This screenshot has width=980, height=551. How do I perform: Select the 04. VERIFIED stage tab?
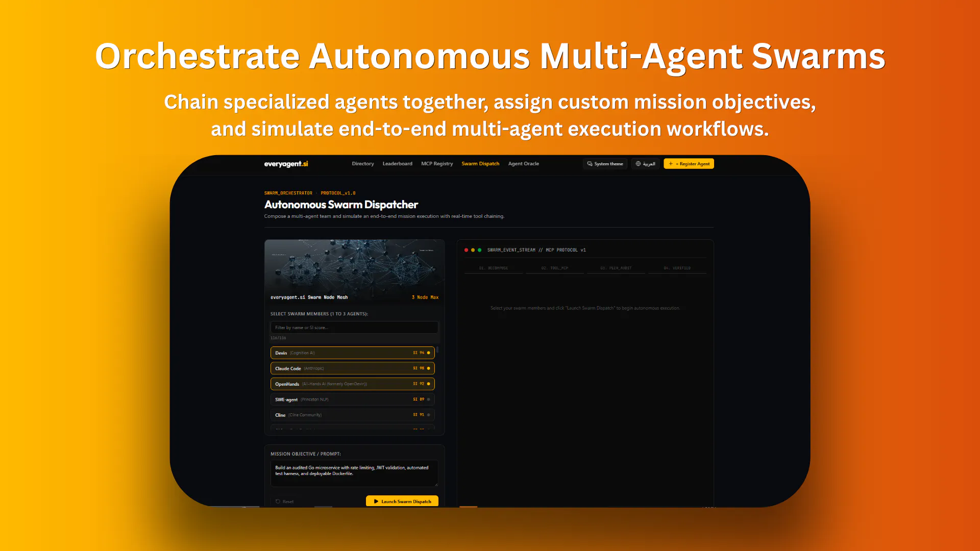click(677, 268)
